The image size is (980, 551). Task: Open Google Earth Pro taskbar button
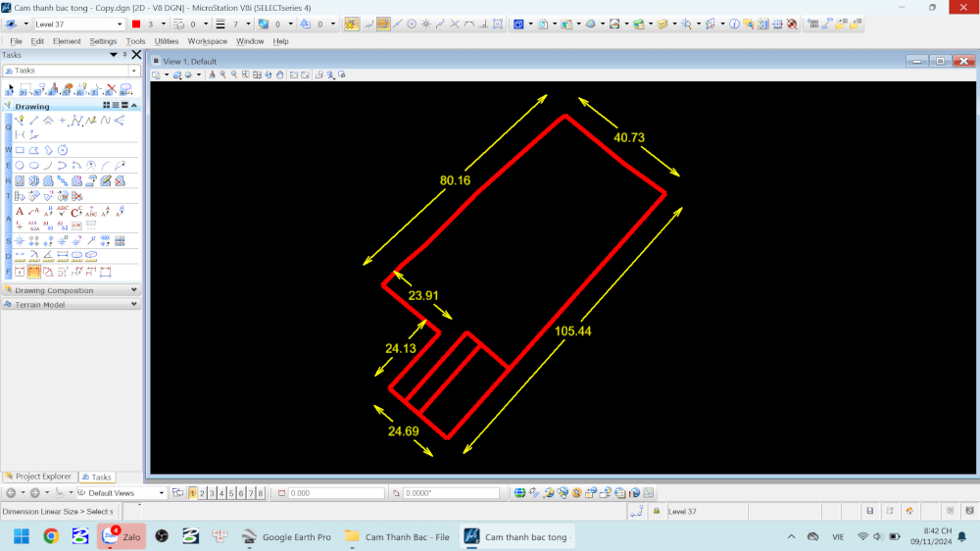click(x=287, y=536)
